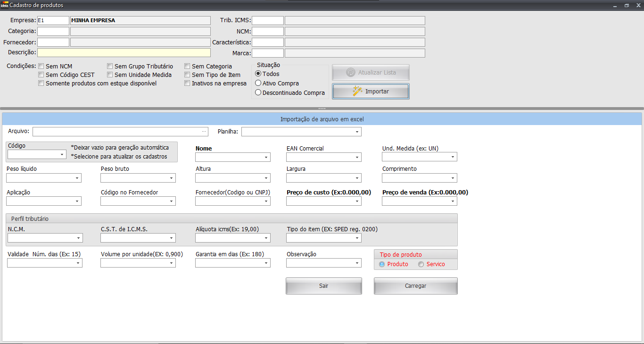Click into the Descrição text field

pyautogui.click(x=124, y=52)
